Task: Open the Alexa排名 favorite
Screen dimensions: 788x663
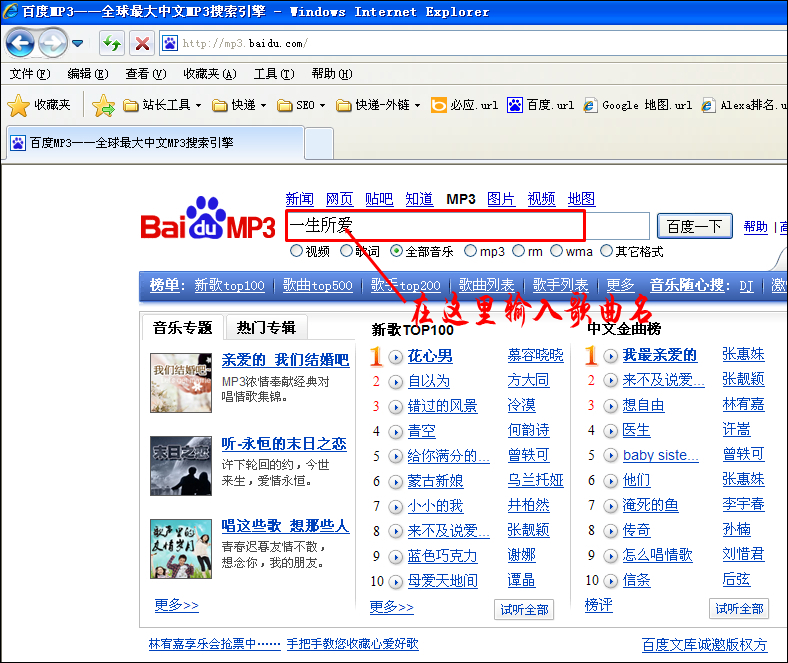Action: coord(745,105)
